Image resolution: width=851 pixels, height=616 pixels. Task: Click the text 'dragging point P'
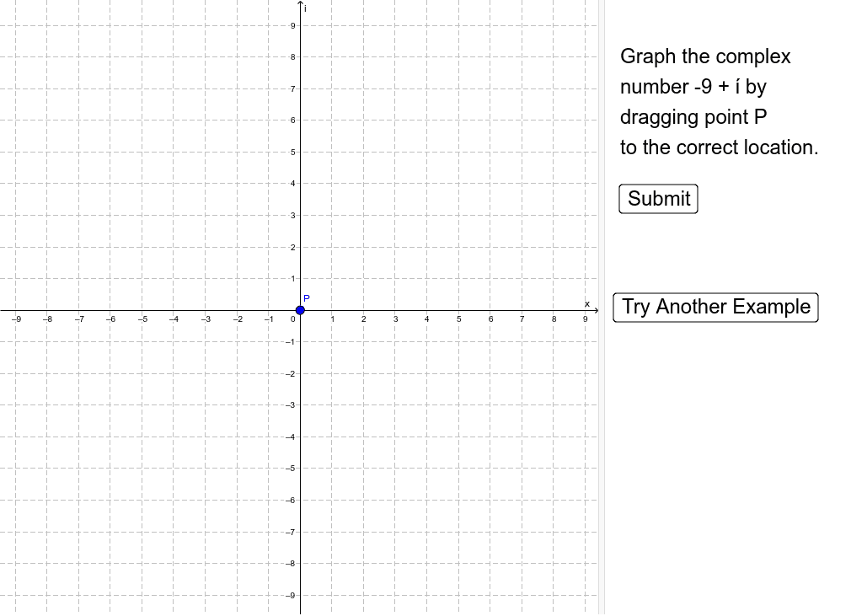[693, 117]
